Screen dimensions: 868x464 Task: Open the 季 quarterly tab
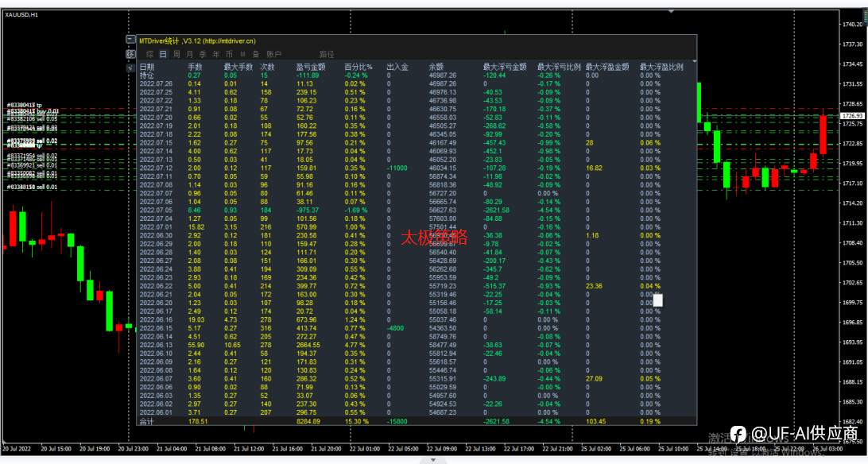(203, 54)
